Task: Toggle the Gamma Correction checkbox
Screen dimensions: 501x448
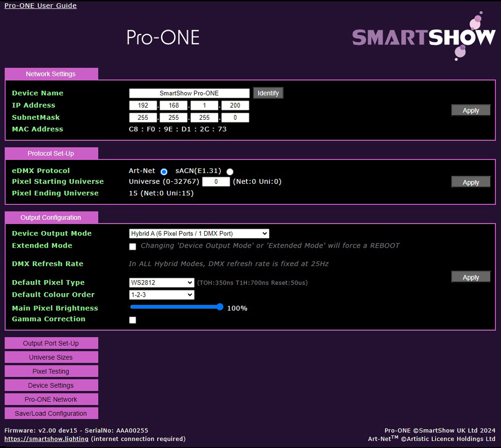Action: 133,320
